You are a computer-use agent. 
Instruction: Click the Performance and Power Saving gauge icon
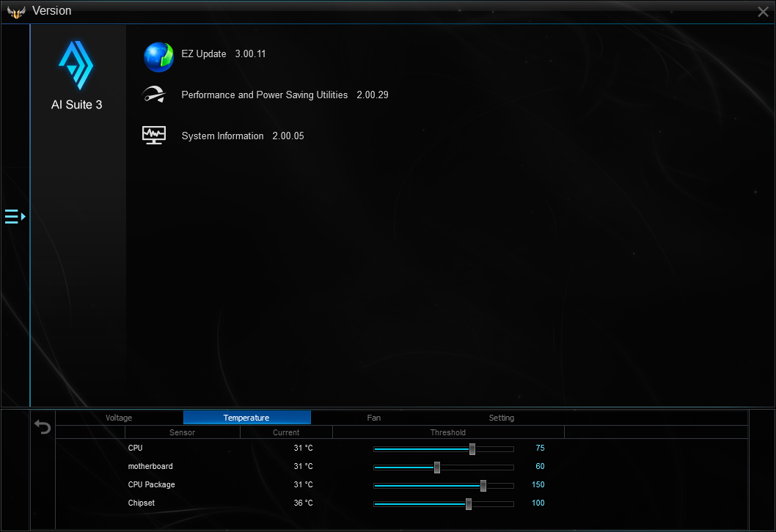pyautogui.click(x=154, y=95)
